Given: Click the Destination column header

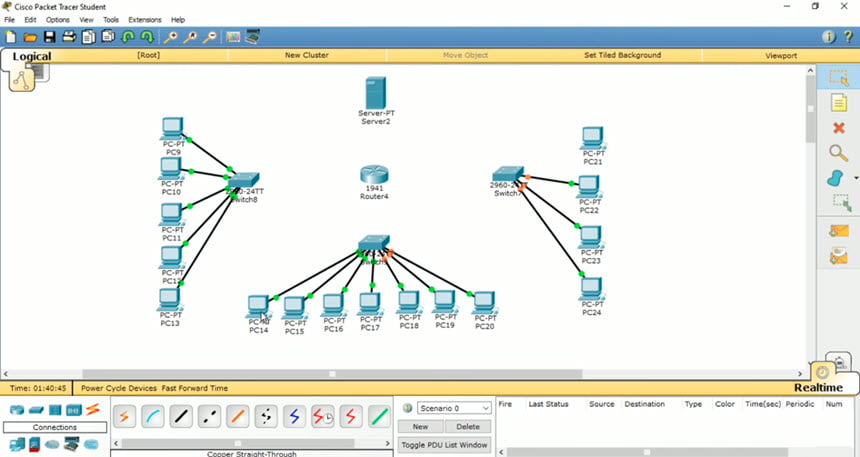Looking at the screenshot, I should click(x=644, y=404).
